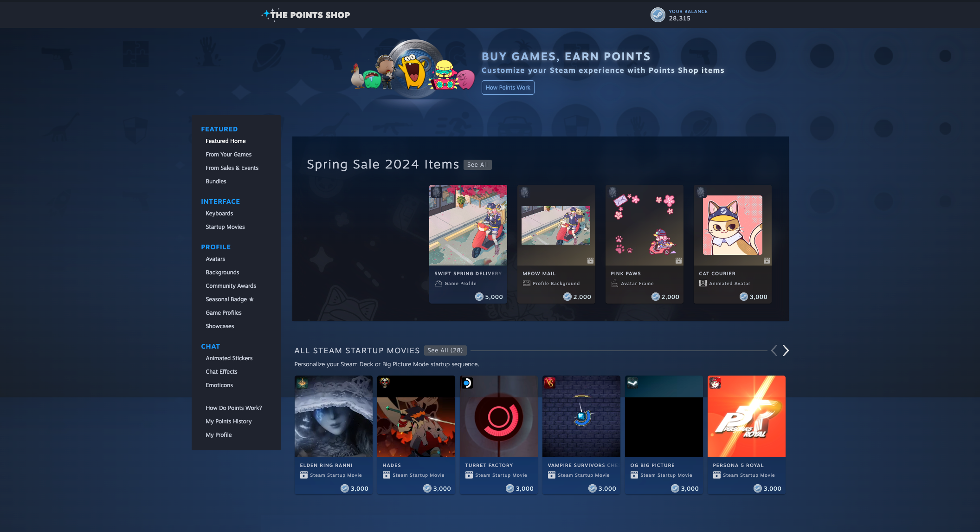Click the Emoticons sidebar item under Chat
The height and width of the screenshot is (532, 980).
pyautogui.click(x=219, y=384)
